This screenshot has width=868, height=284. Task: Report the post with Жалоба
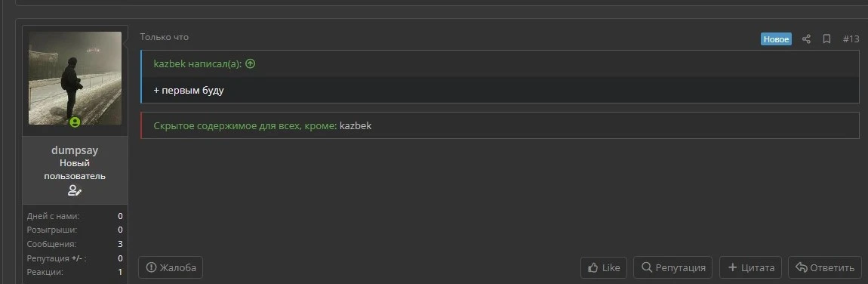pyautogui.click(x=171, y=268)
